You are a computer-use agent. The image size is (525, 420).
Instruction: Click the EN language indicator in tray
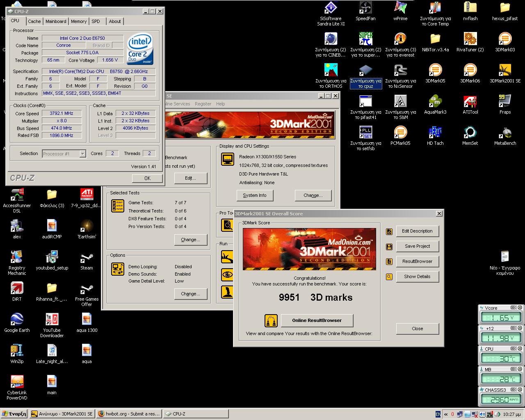point(438,414)
